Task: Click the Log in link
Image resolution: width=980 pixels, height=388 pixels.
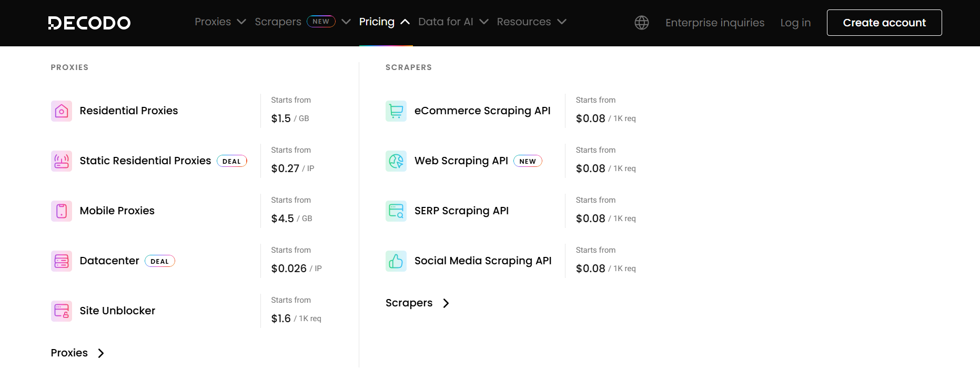Action: click(795, 23)
